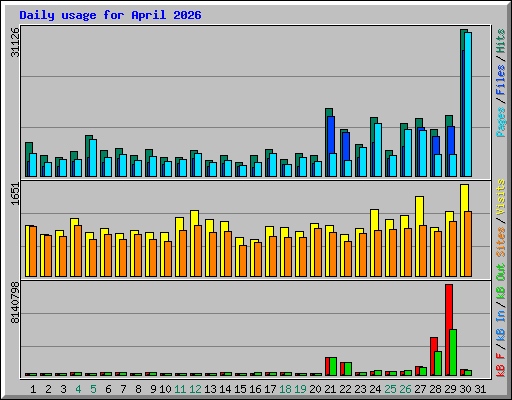Click day 31 on the x-axis
Viewport: 512px width, 400px height.
pyautogui.click(x=480, y=389)
